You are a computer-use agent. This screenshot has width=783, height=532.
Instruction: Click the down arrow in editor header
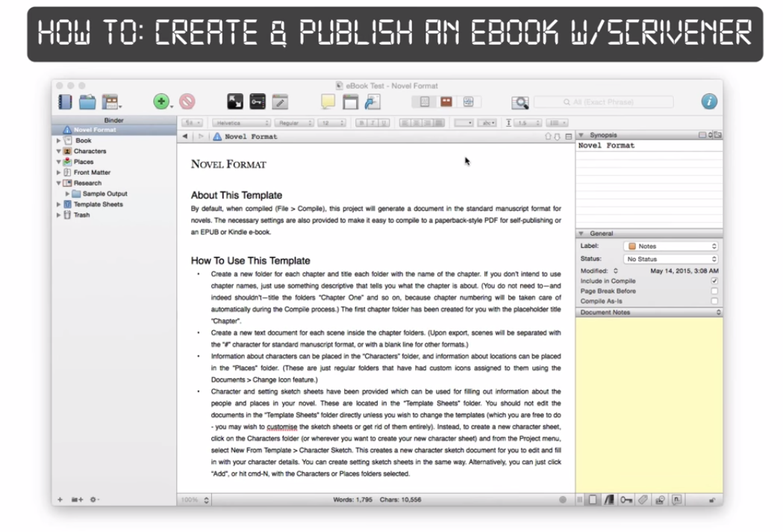pyautogui.click(x=558, y=137)
